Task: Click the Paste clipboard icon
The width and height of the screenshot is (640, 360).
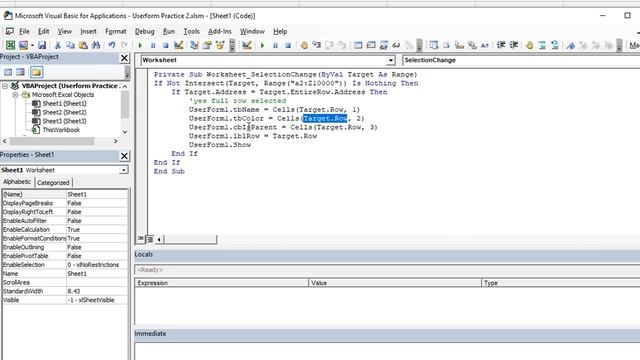Action: (83, 45)
